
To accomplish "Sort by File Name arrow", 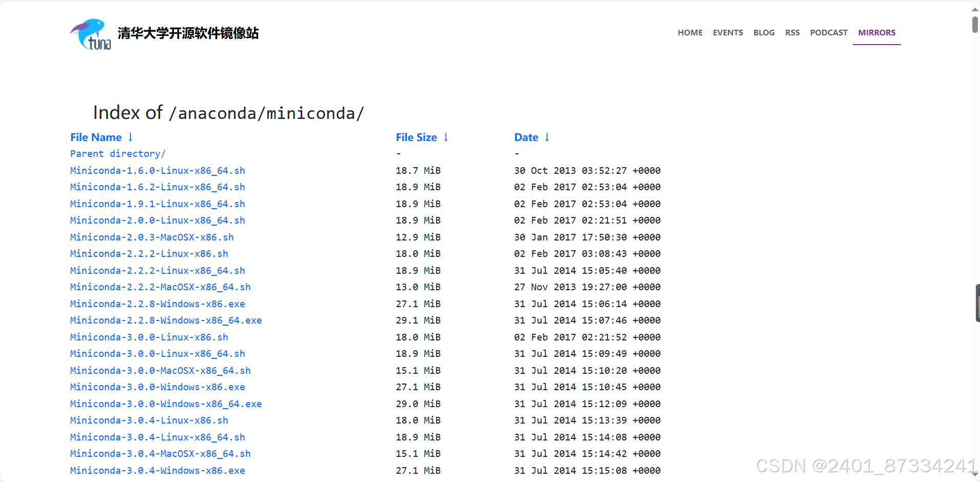I will 130,137.
